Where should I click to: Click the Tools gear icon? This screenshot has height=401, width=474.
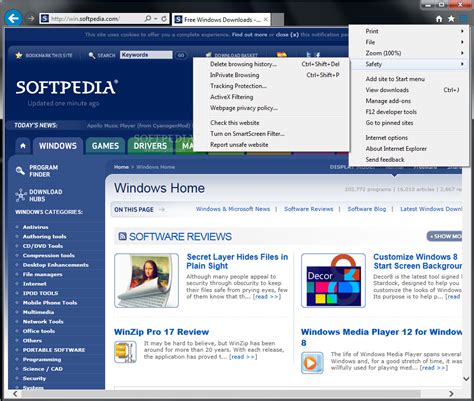click(x=463, y=19)
